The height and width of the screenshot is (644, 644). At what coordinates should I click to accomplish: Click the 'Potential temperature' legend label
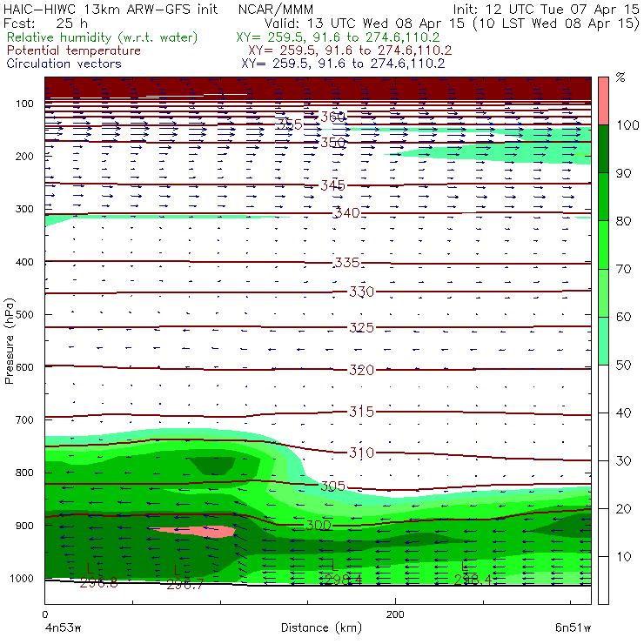[74, 50]
